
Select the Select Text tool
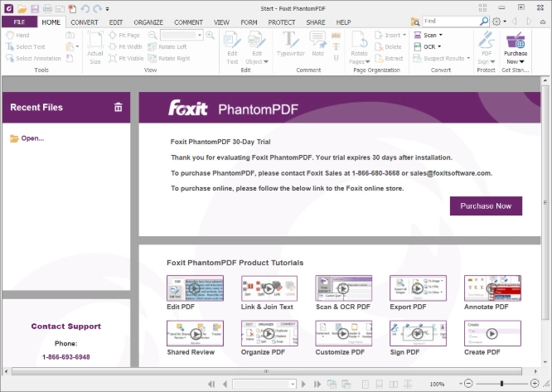26,46
